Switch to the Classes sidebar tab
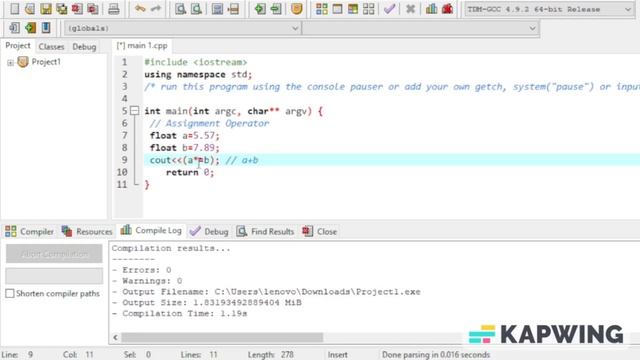Screen dimensions: 640x360 click(51, 47)
